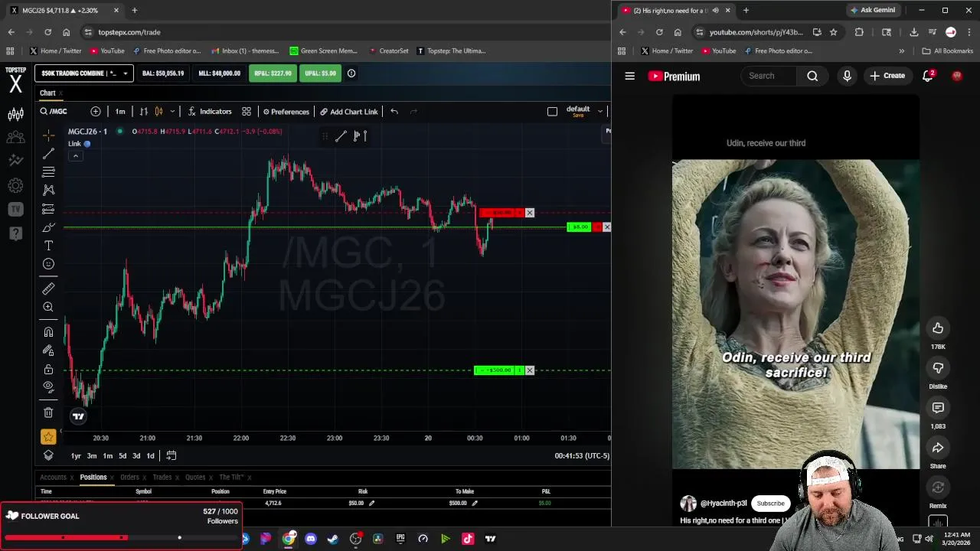The image size is (980, 551).
Task: Open candlestick charts icon in left sidebar
Action: pos(15,115)
